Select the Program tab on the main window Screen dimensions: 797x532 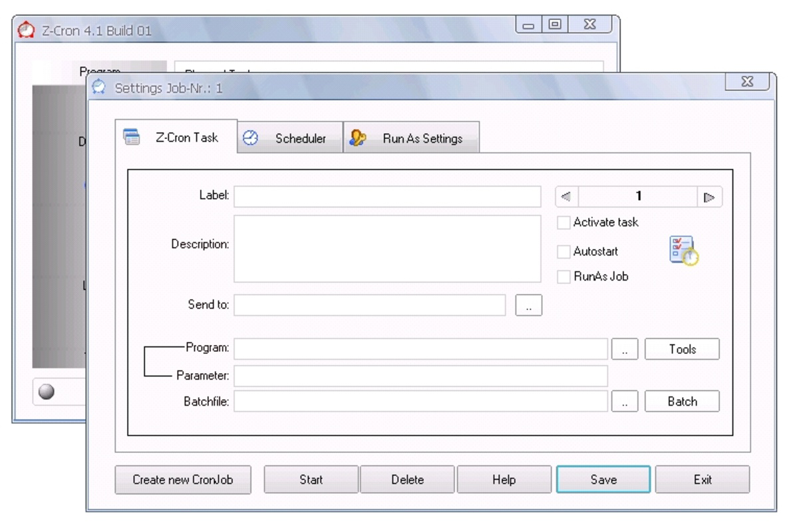[101, 69]
